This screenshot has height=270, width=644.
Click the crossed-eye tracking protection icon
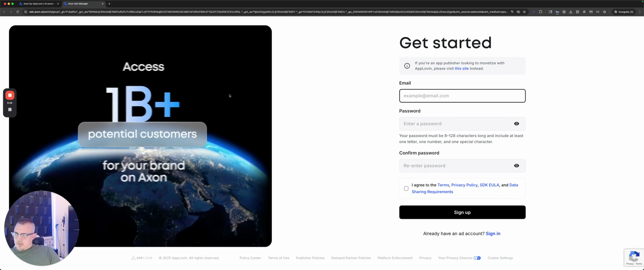(x=518, y=12)
